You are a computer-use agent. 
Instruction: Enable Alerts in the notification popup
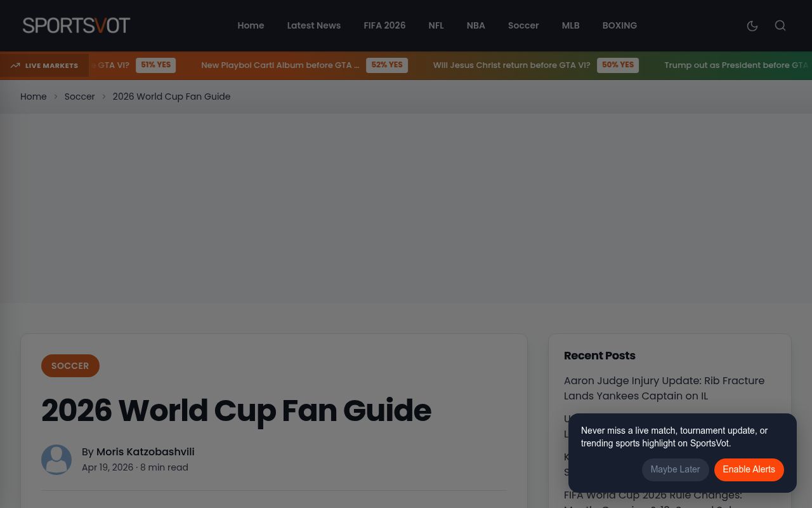pyautogui.click(x=749, y=469)
